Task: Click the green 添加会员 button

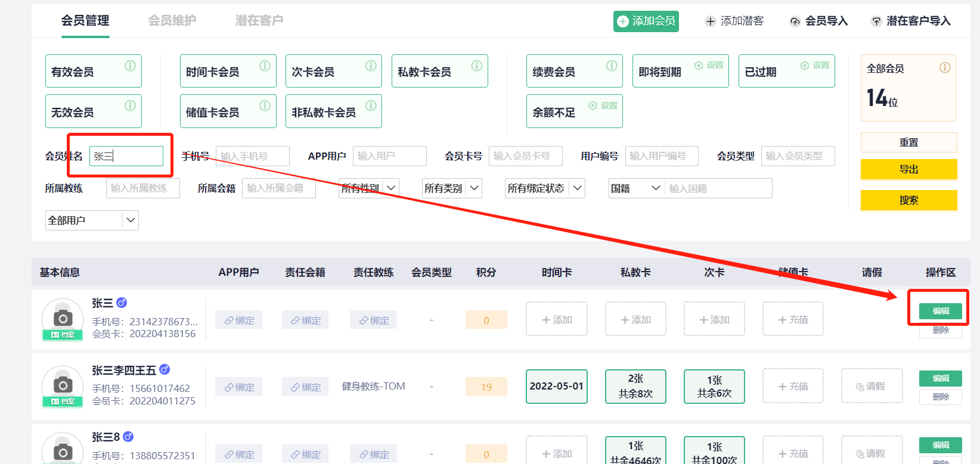Action: (x=646, y=21)
